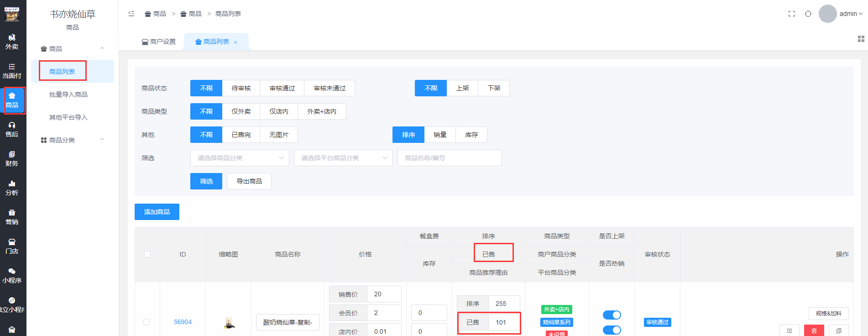
Task: Open the 独立小程序 sidebar section
Action: coord(12,305)
